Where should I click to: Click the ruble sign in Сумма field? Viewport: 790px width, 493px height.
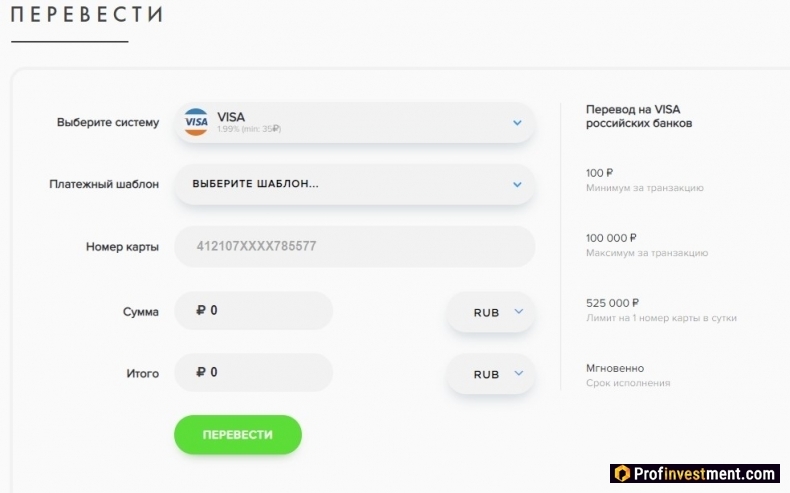click(201, 310)
